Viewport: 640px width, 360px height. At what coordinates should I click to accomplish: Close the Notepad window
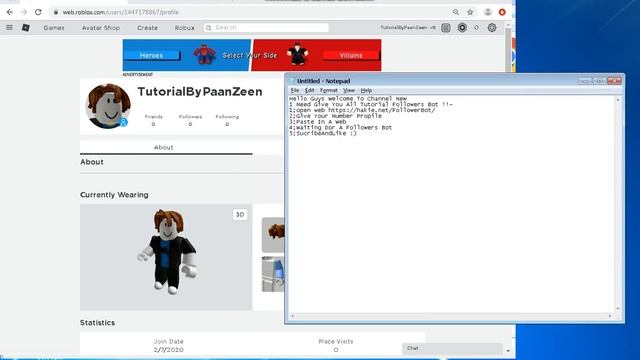pyautogui.click(x=614, y=81)
